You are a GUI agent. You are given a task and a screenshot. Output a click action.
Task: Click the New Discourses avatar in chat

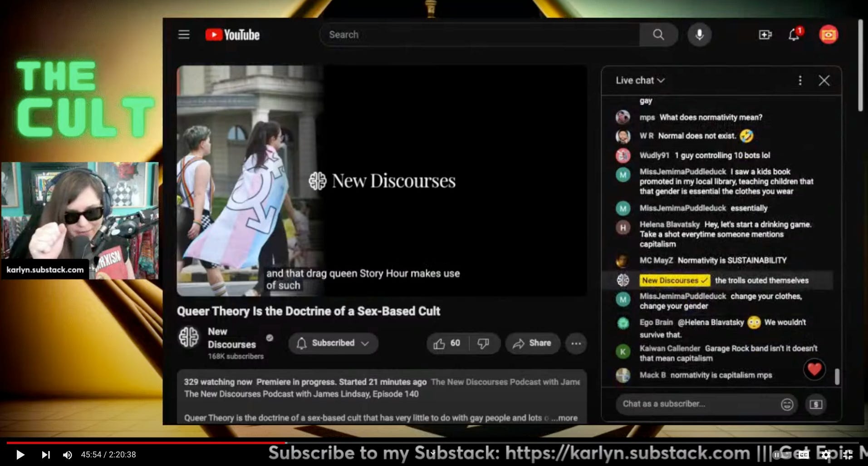623,280
